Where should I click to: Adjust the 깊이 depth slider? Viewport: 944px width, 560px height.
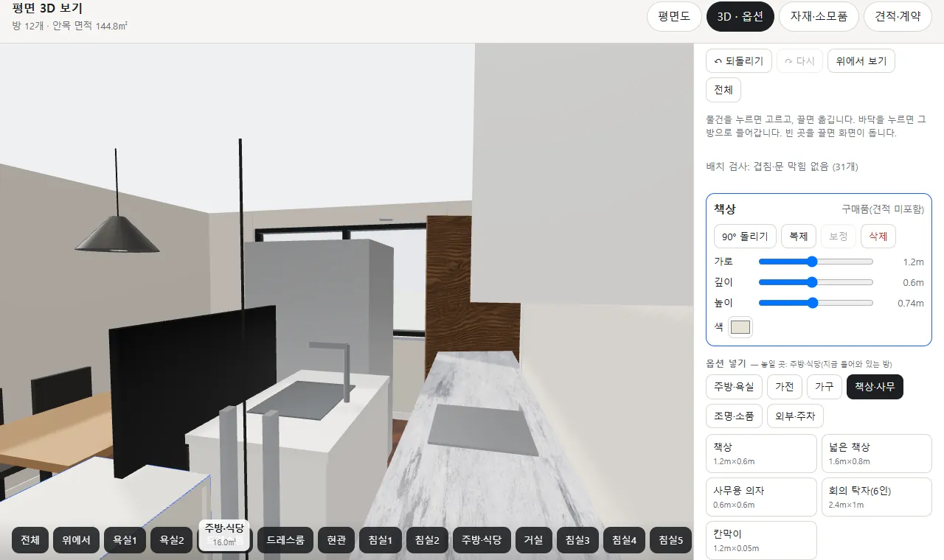816,282
